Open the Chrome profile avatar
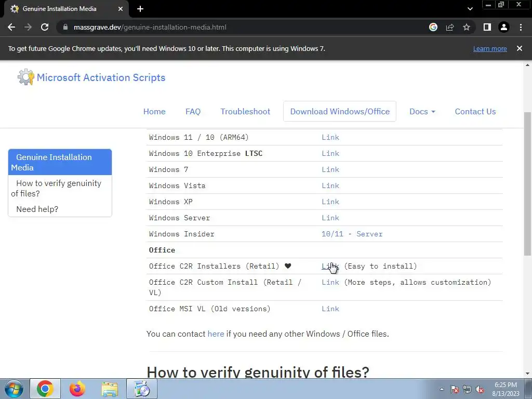 504,27
